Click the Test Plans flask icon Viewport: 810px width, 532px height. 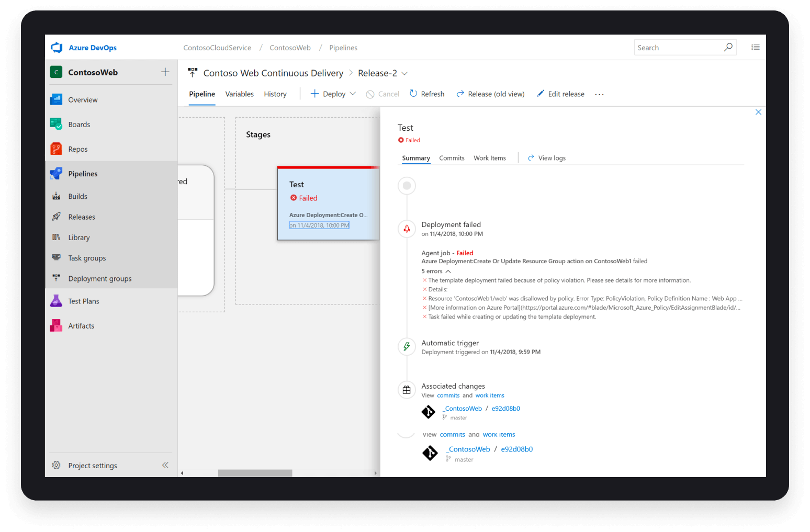(56, 301)
